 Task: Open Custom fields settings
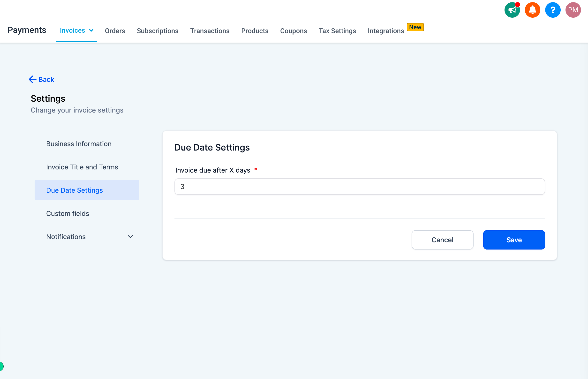pyautogui.click(x=87, y=213)
